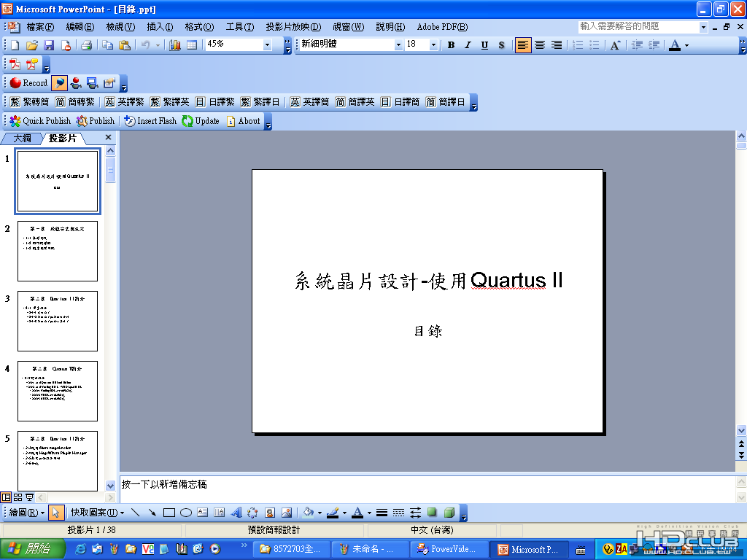Open the fill color dropdown arrow in drawing toolbar

pyautogui.click(x=320, y=513)
